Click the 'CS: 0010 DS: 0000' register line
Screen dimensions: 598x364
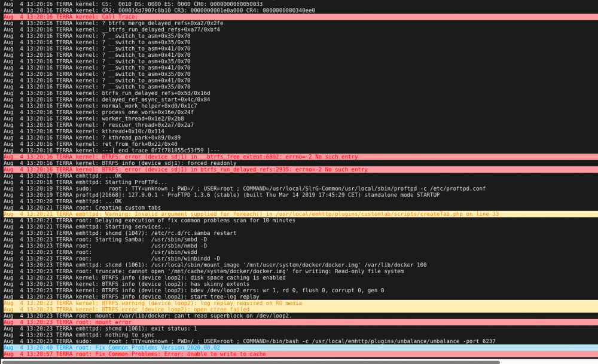(133, 4)
